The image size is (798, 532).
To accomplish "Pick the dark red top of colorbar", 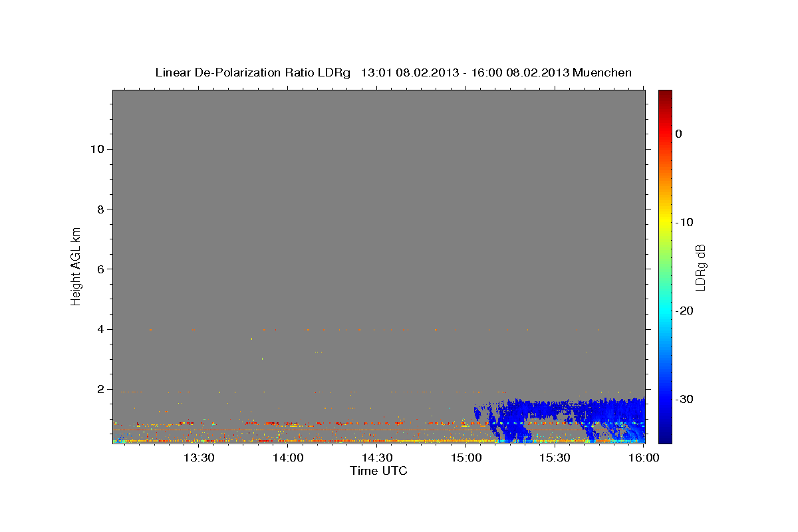I will pos(665,94).
